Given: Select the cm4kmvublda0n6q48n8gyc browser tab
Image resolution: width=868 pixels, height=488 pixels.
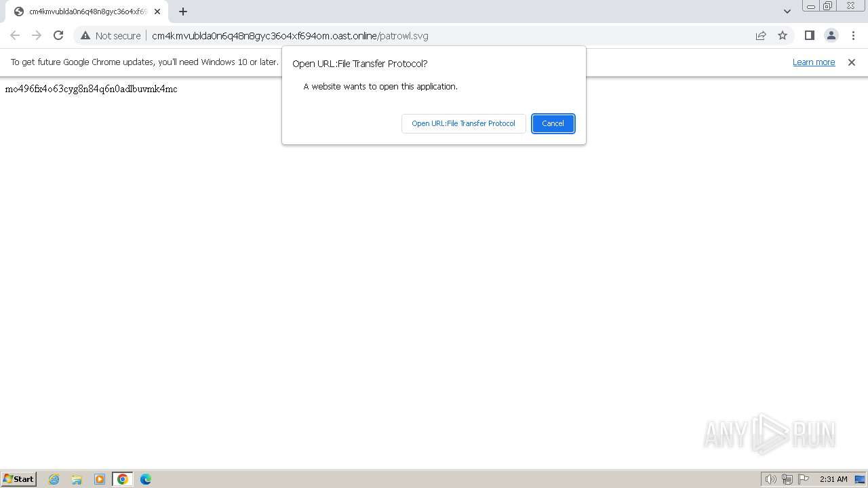Looking at the screenshot, I should pyautogui.click(x=87, y=12).
